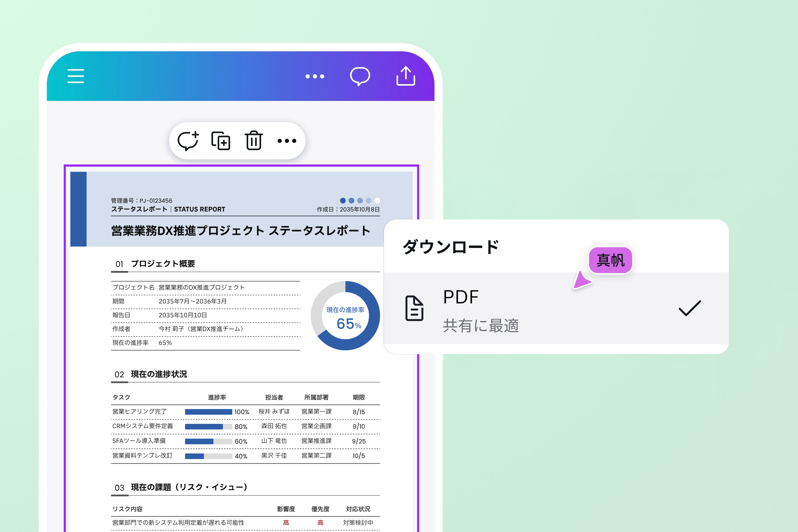Click the 報告日 2035年10月10日 value

click(x=183, y=315)
